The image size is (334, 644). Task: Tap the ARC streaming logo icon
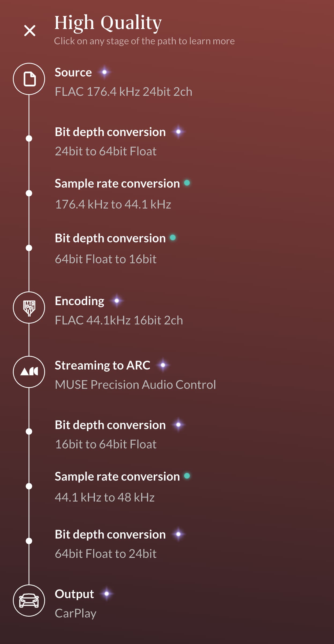(29, 372)
